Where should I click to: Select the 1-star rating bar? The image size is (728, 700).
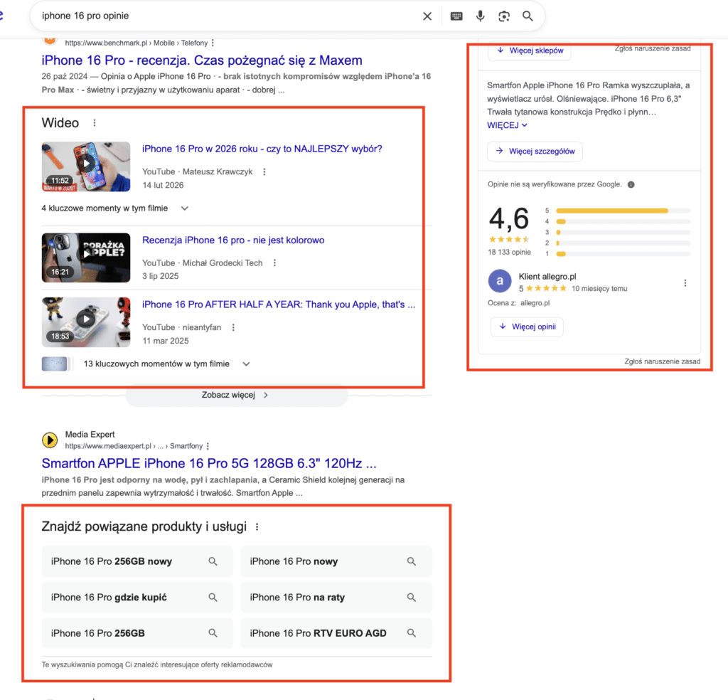point(623,254)
